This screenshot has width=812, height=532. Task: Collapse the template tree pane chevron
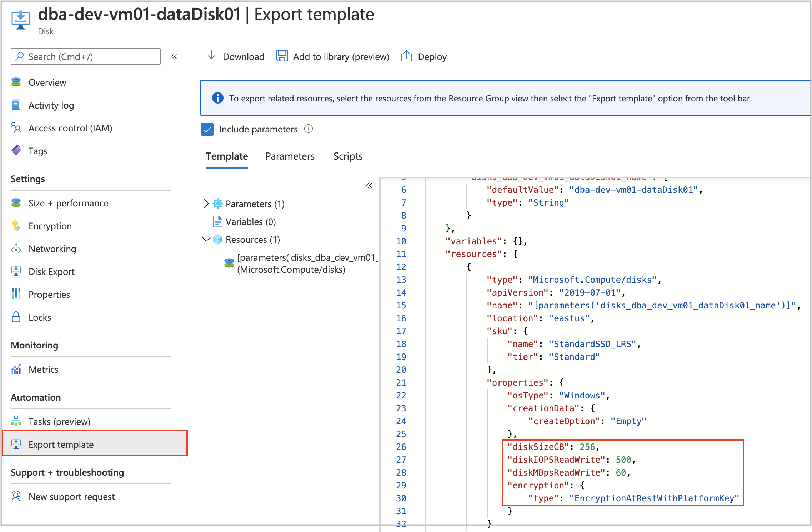(x=369, y=186)
